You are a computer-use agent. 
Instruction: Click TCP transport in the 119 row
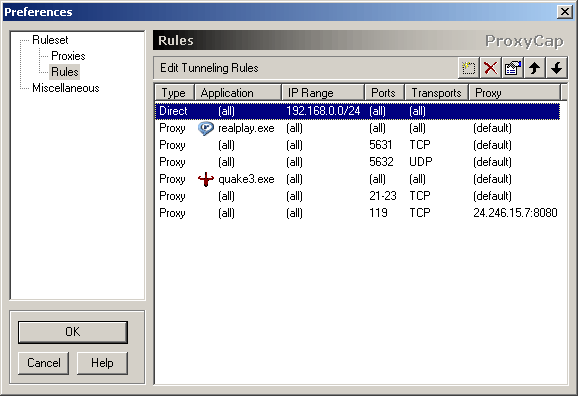click(x=419, y=213)
